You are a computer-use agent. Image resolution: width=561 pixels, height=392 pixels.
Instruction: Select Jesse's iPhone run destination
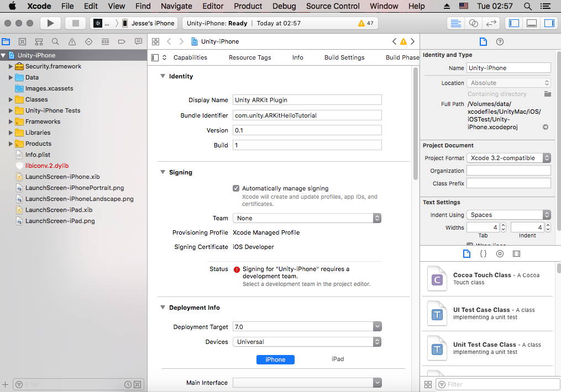click(149, 23)
